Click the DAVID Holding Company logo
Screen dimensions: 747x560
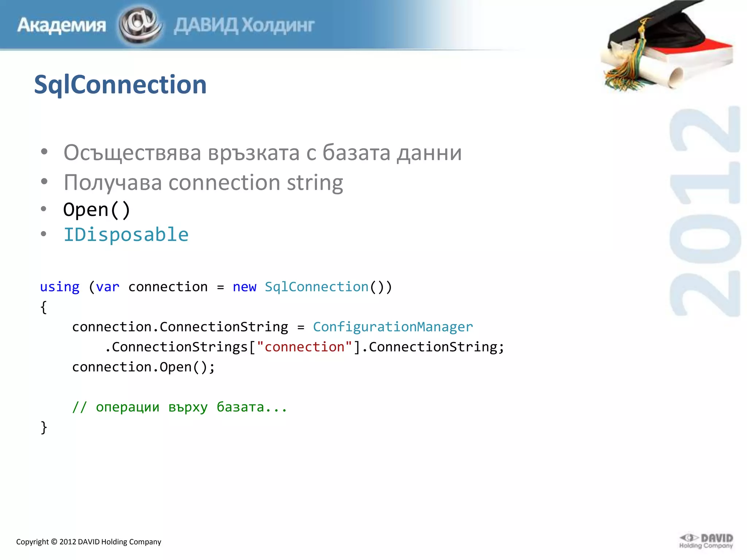706,541
